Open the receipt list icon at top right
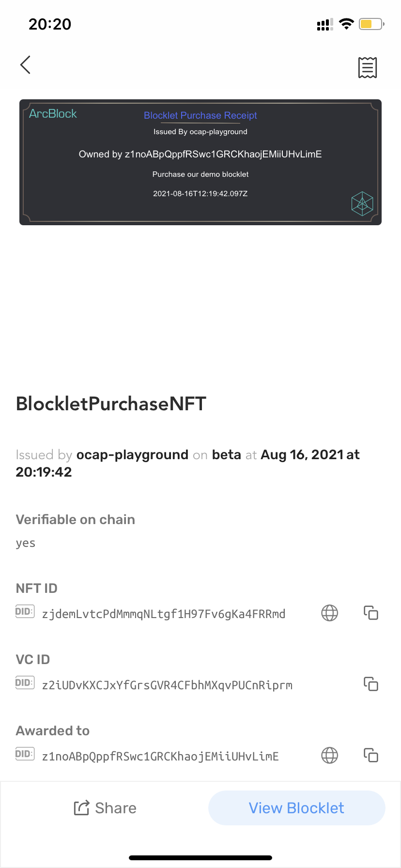This screenshot has width=401, height=868. 368,67
